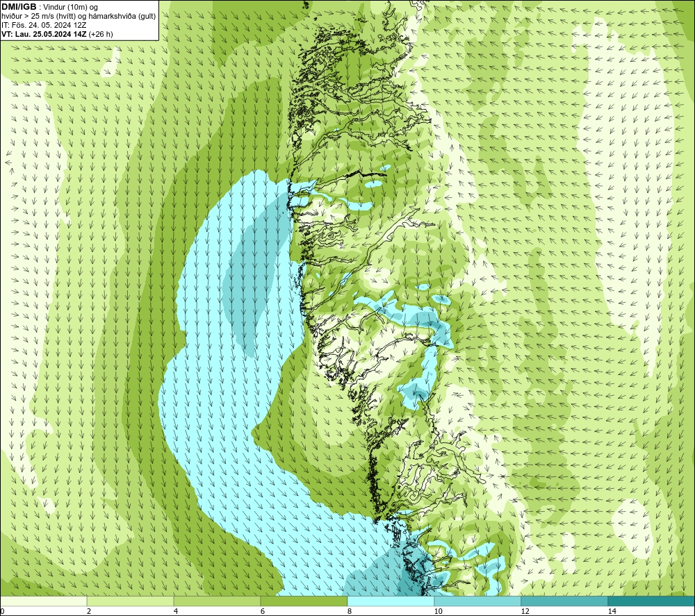Screen dimensions: 695x616
Task: Click the 'VT: Lau. 25.05.2024 14Z' line
Action: (44, 34)
